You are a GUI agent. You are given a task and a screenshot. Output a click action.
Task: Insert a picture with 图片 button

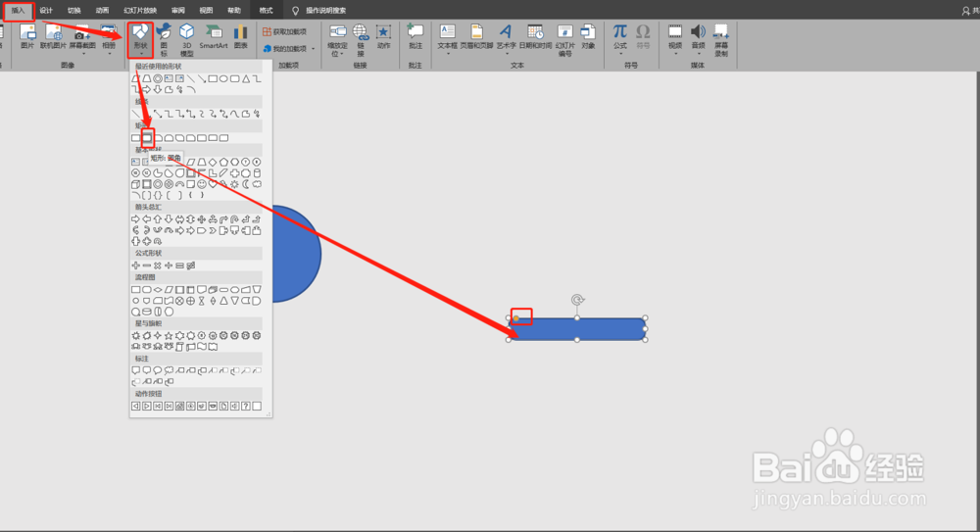click(27, 37)
